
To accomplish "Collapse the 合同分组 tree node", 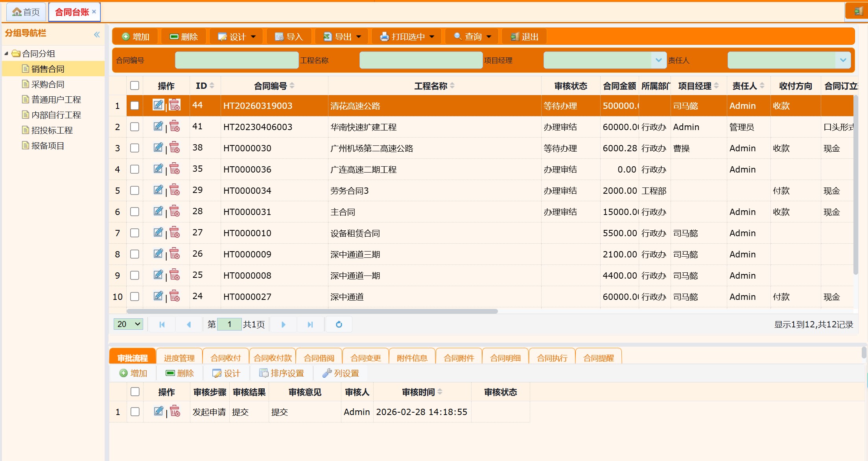I will pyautogui.click(x=6, y=53).
